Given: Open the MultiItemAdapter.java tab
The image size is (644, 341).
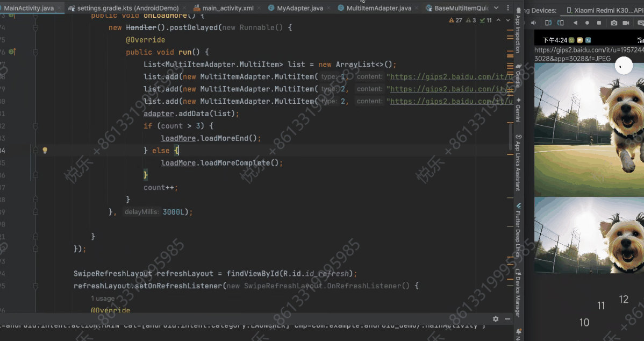Looking at the screenshot, I should pyautogui.click(x=378, y=8).
